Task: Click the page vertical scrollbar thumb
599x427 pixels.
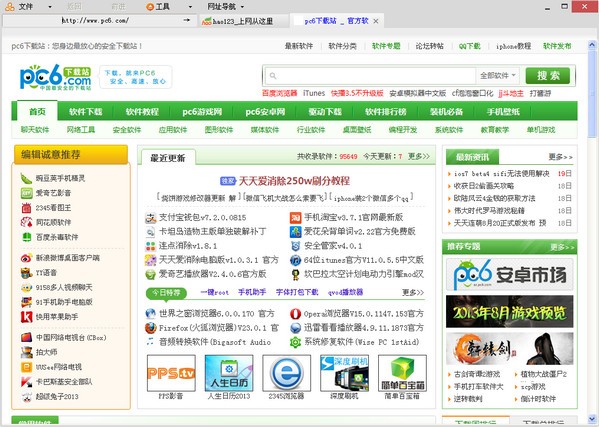Action: tap(592, 94)
